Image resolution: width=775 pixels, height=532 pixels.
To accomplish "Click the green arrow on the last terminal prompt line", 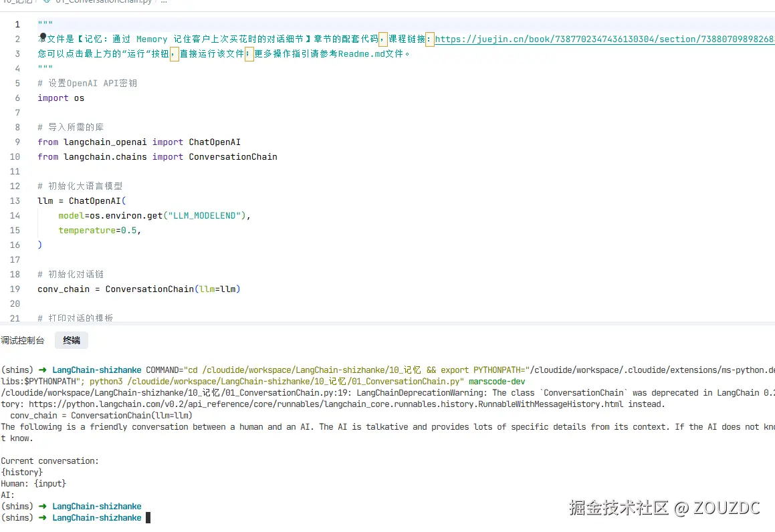I will 41,517.
